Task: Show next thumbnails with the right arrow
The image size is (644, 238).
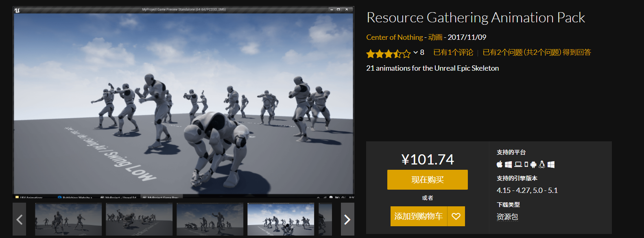Action: click(347, 219)
